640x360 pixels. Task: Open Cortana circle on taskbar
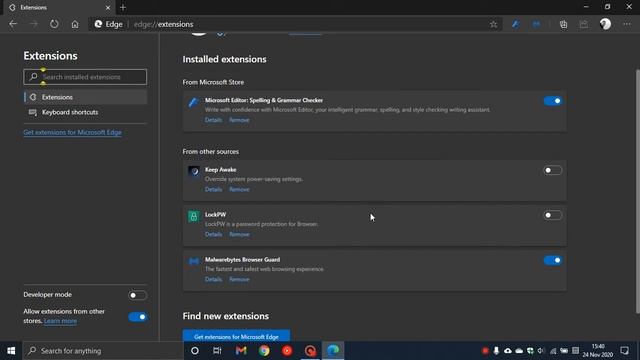click(195, 351)
